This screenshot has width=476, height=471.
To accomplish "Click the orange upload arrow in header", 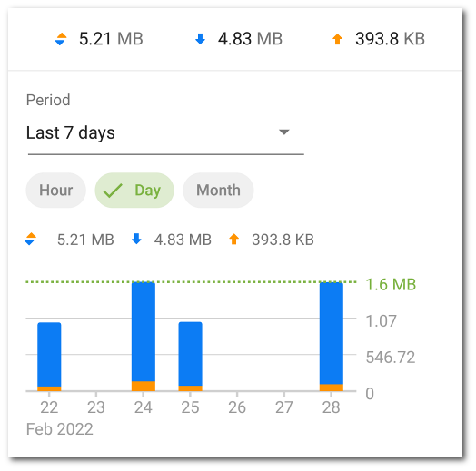I will pos(337,39).
